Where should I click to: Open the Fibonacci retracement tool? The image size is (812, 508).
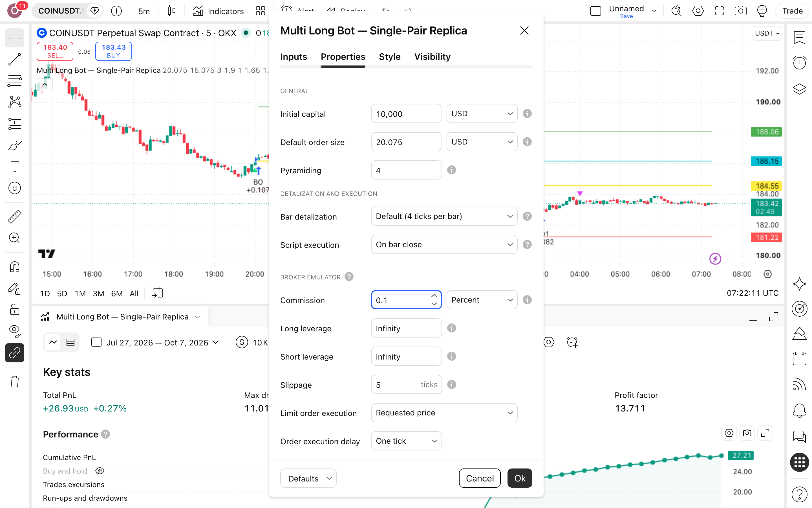[14, 81]
